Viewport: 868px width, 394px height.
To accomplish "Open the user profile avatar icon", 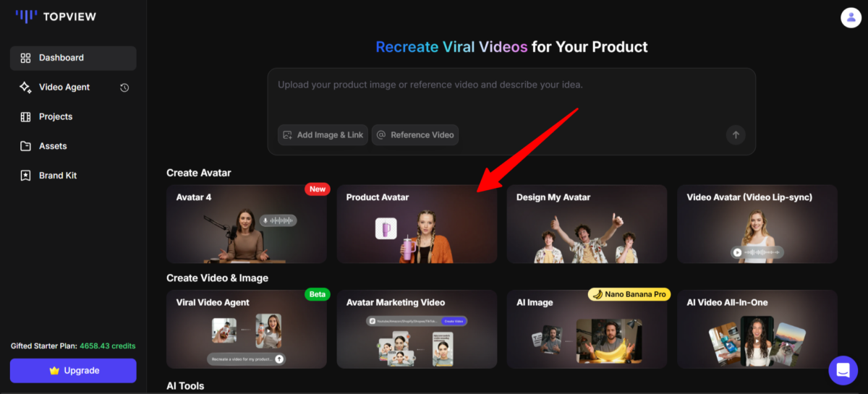I will [x=851, y=17].
